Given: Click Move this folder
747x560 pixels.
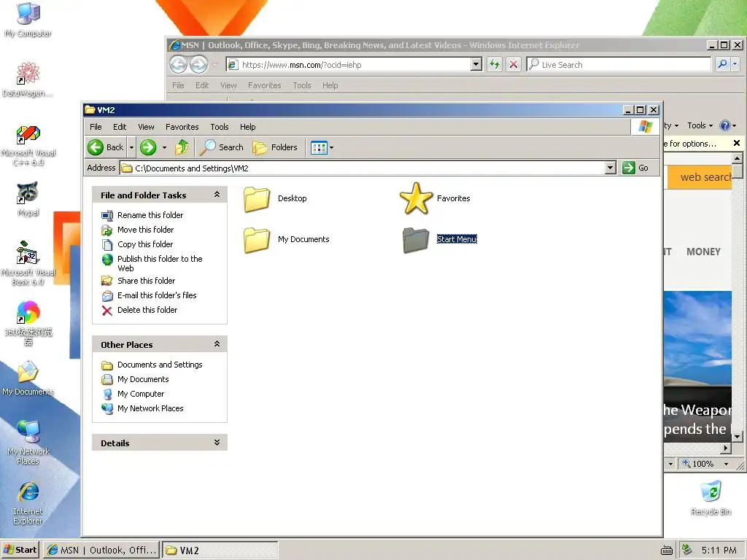Looking at the screenshot, I should coord(145,230).
